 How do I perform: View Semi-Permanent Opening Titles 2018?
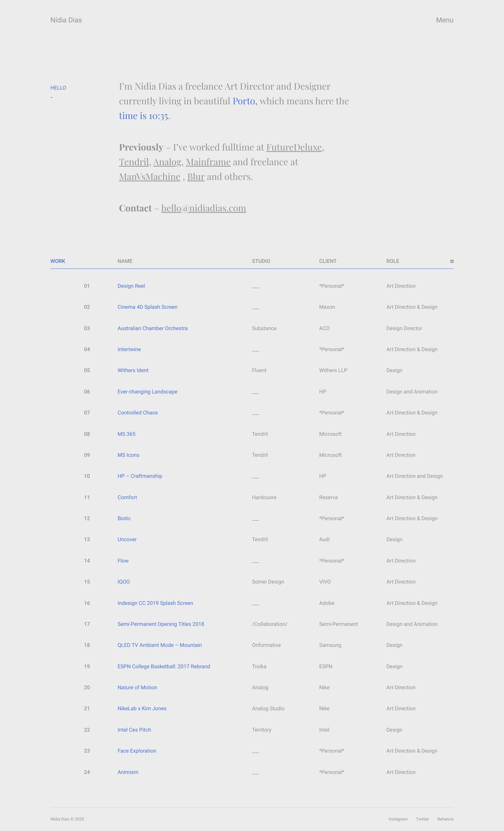160,624
